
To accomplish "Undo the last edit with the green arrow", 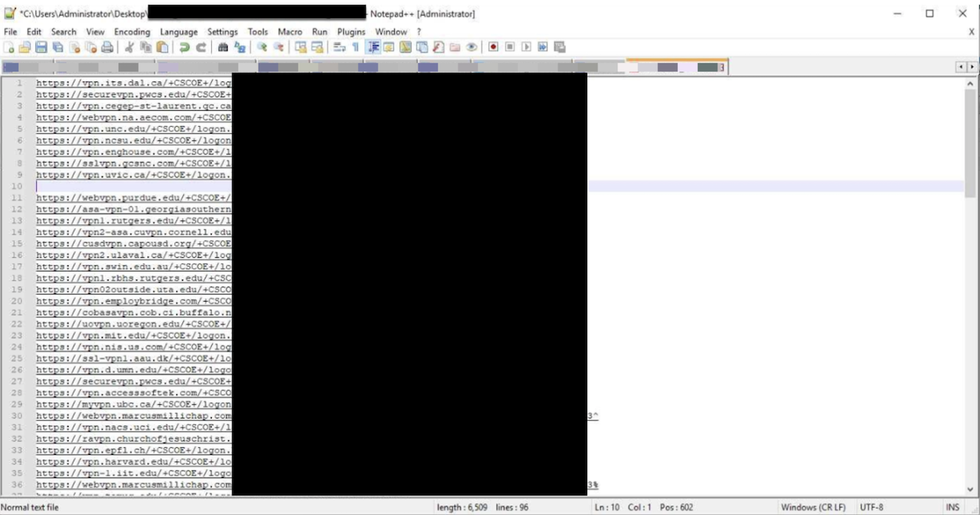I will coord(184,47).
